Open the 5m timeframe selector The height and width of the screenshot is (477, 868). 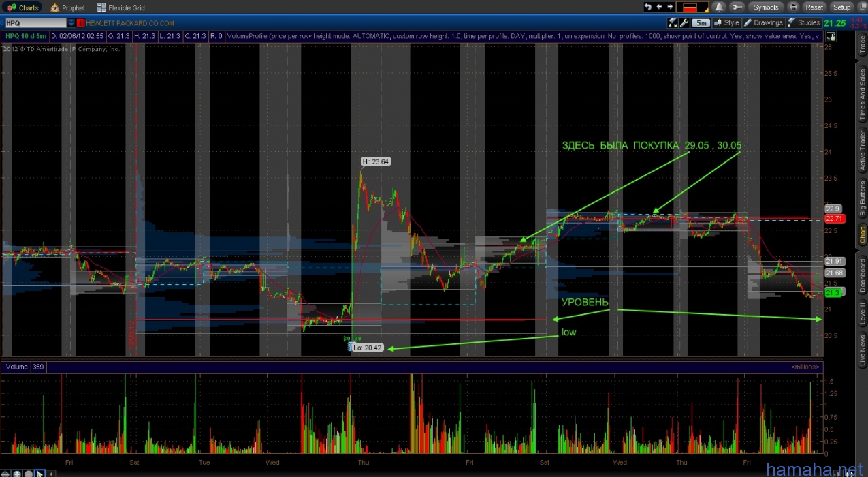pyautogui.click(x=700, y=22)
